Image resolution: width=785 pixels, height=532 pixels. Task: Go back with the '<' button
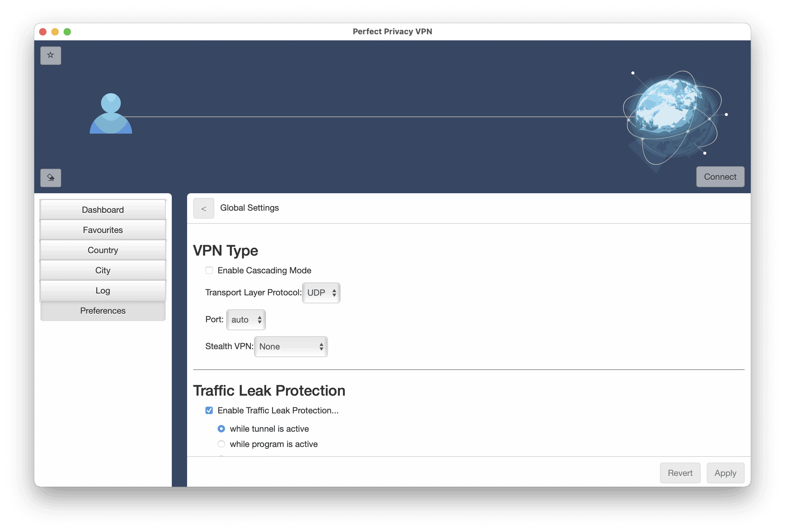(x=204, y=209)
